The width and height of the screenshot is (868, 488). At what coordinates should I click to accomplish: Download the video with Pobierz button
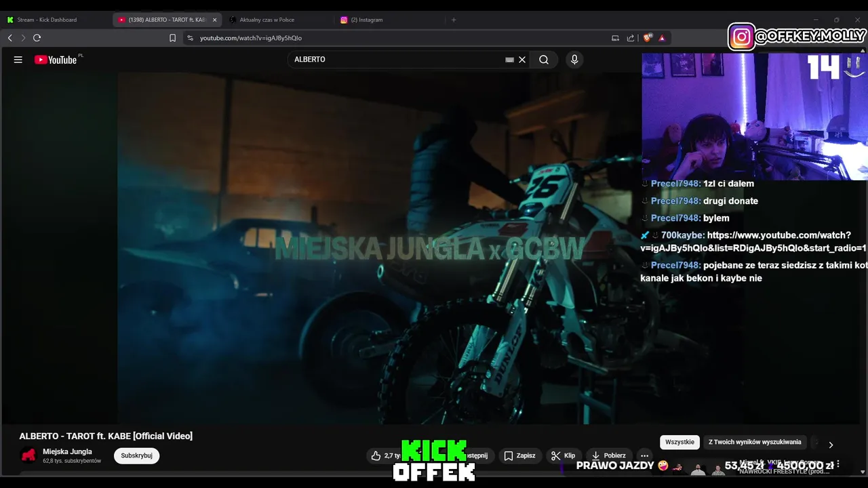[608, 455]
